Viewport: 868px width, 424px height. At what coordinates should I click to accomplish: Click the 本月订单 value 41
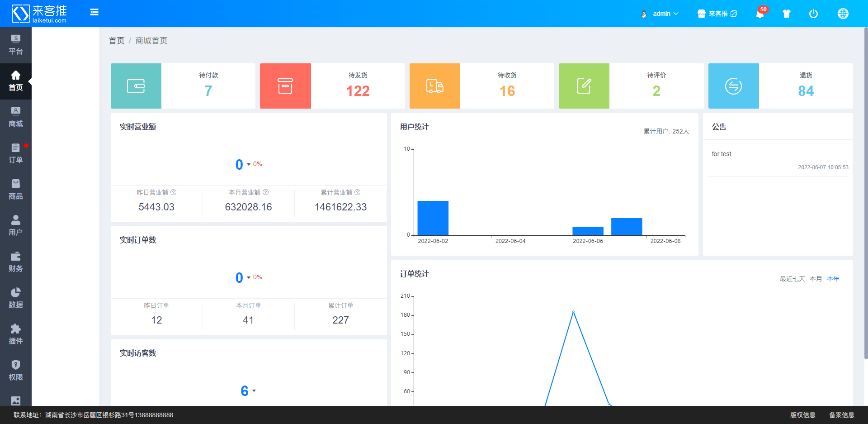pos(248,320)
